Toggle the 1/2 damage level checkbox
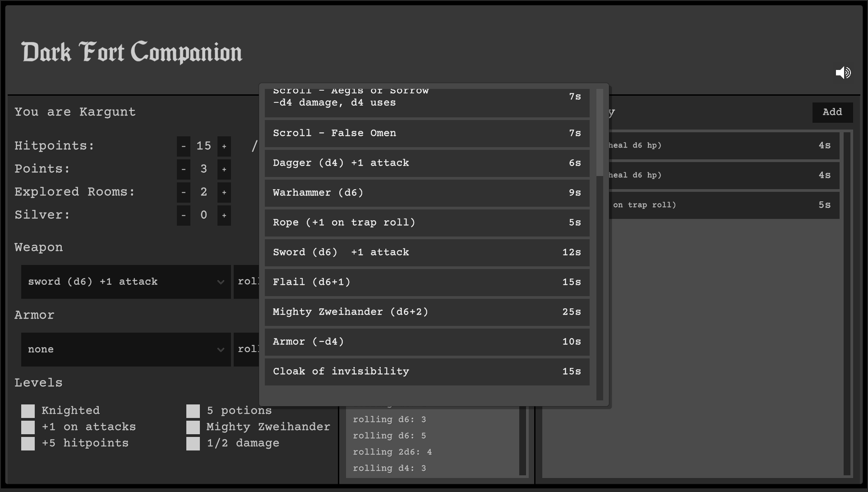 click(193, 443)
